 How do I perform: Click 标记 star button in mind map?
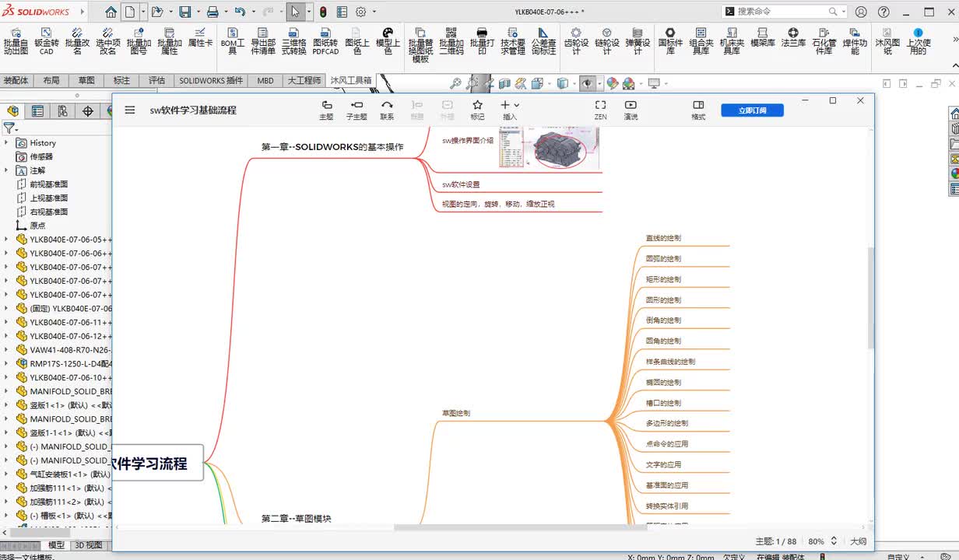click(x=477, y=110)
